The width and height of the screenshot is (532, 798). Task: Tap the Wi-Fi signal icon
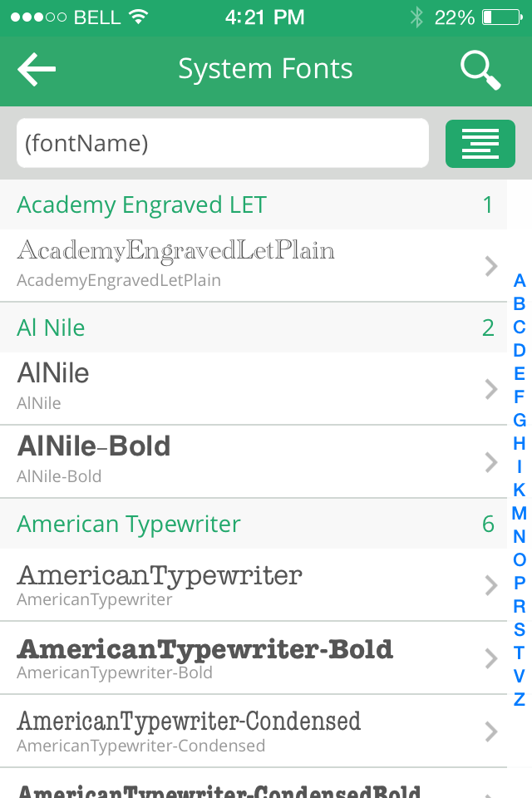tap(139, 17)
